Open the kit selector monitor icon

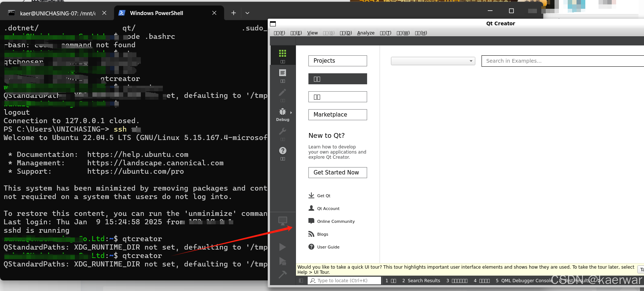pos(282,221)
